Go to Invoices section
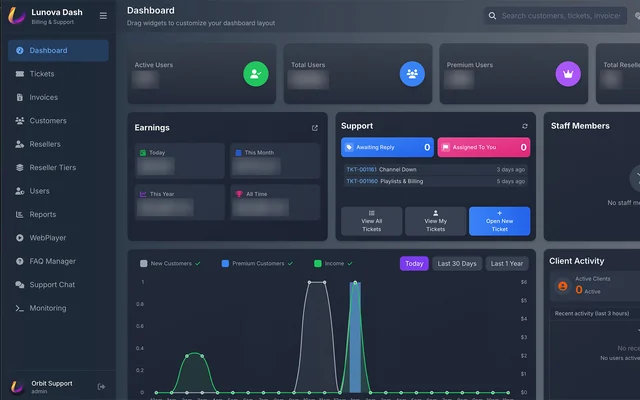Viewport: 640px width, 400px height. (x=58, y=97)
